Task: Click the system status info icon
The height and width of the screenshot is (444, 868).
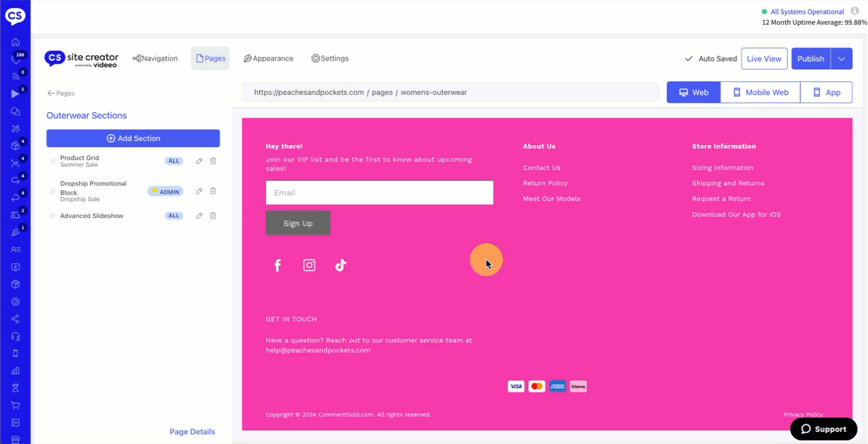Action: tap(855, 11)
